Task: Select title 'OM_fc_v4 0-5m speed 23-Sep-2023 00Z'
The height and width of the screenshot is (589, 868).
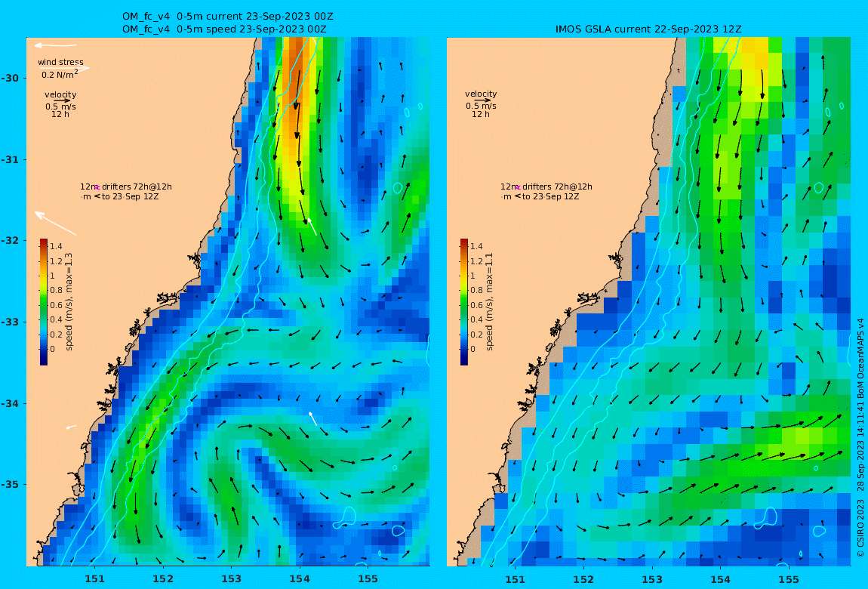Action: pyautogui.click(x=224, y=29)
